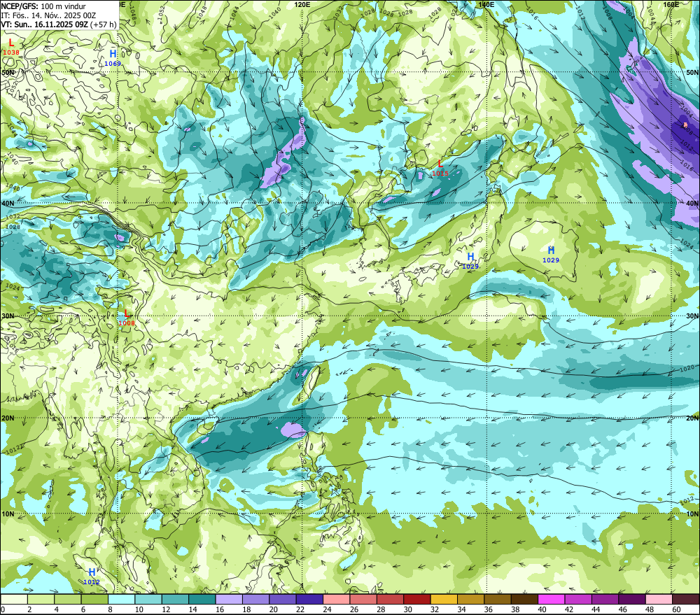Click the 20N label on the right edge
700x615 pixels.
[692, 418]
